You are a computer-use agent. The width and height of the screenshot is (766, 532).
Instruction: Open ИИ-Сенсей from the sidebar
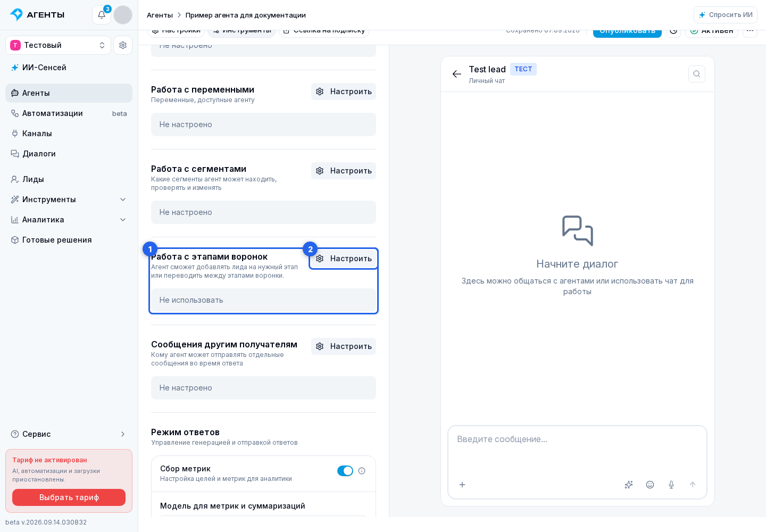pyautogui.click(x=69, y=68)
